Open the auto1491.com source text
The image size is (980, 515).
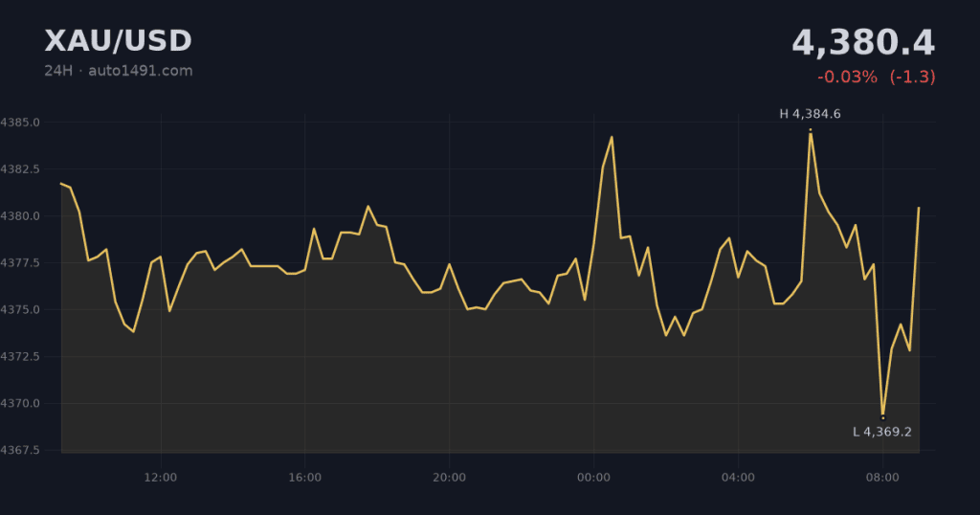click(x=140, y=71)
